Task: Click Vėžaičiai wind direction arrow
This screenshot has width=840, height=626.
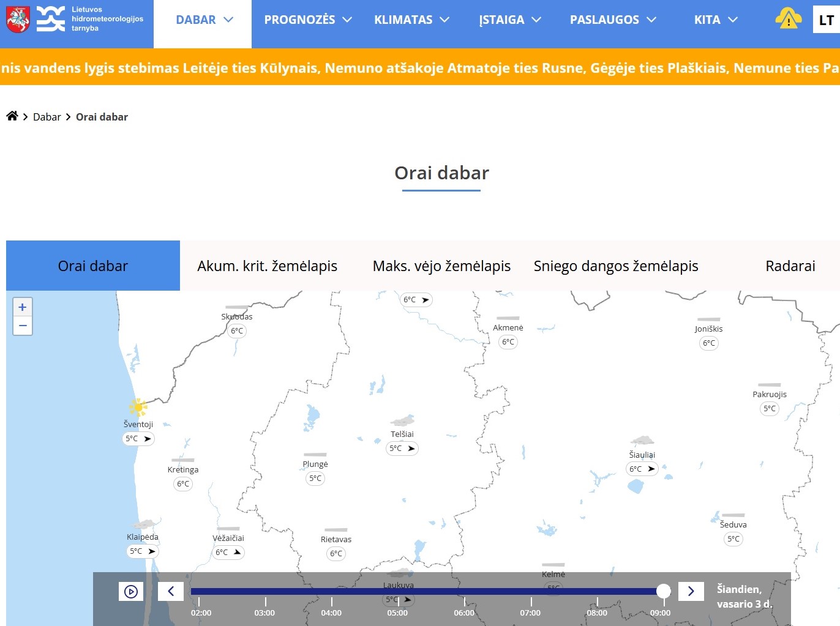Action: pyautogui.click(x=238, y=553)
